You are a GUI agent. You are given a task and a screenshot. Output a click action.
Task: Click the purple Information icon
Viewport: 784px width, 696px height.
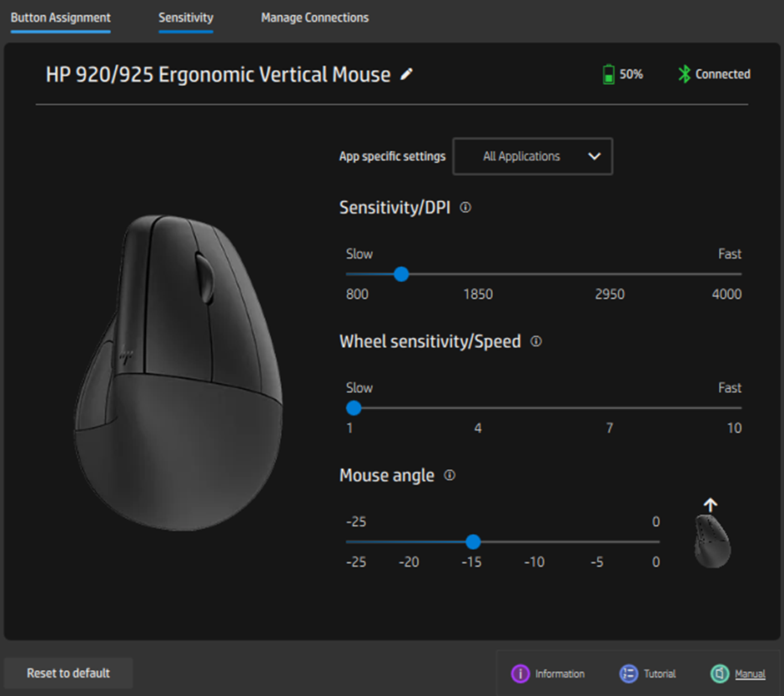click(520, 673)
